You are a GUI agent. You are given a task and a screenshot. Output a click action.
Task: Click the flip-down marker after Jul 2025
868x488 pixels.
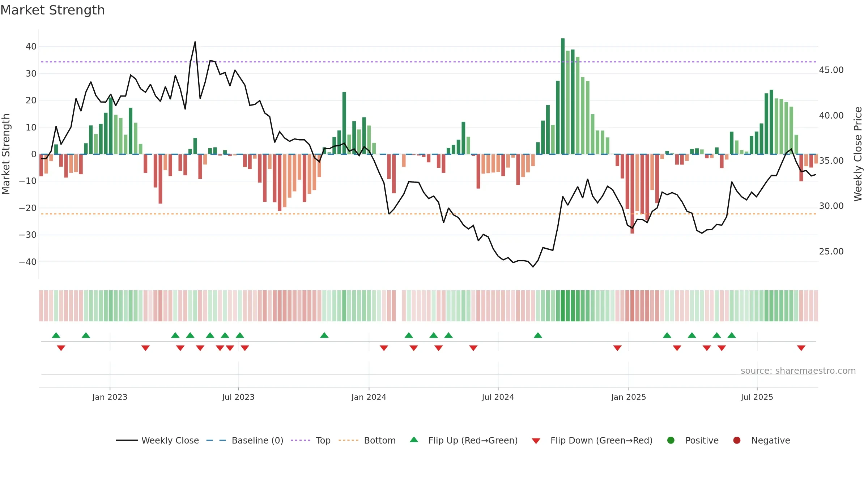(801, 348)
